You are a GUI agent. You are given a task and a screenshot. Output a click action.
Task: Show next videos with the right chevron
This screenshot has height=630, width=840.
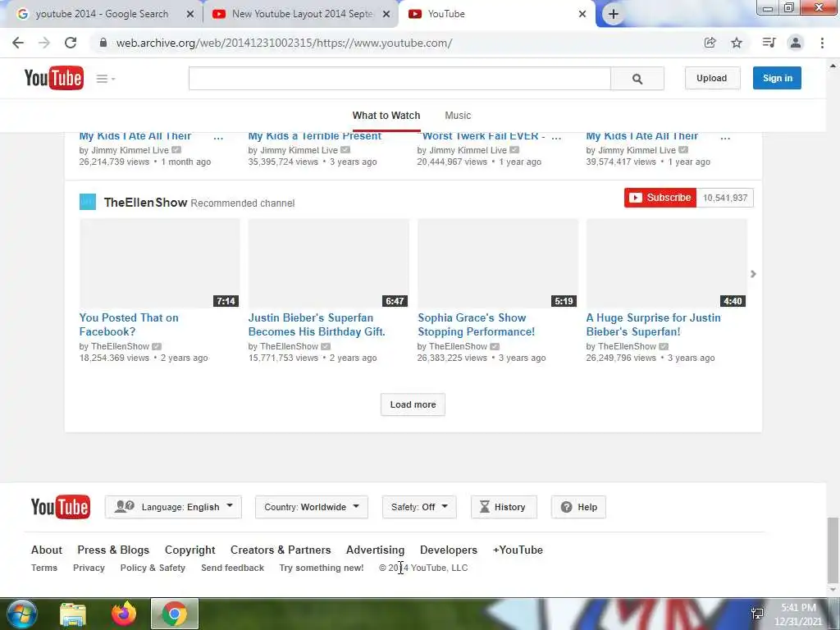coord(753,274)
